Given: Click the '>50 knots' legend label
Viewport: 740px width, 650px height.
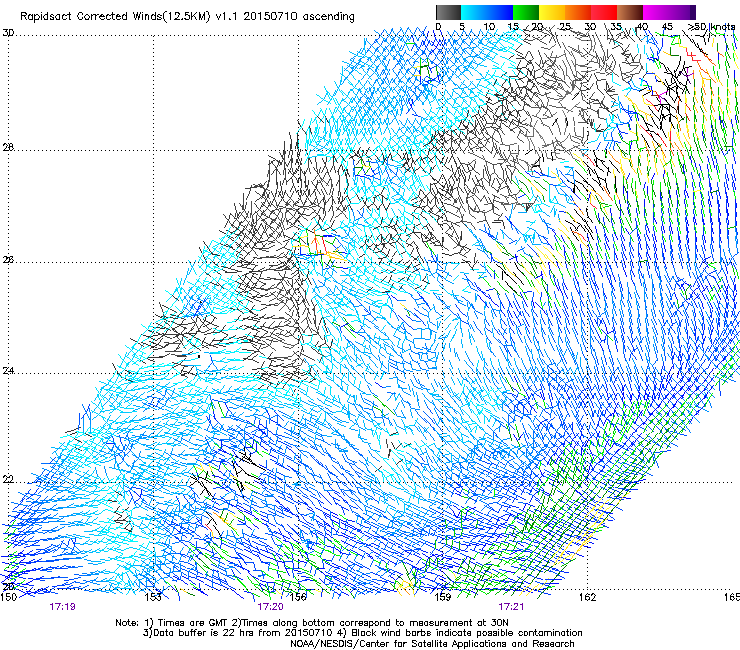Looking at the screenshot, I should pos(711,27).
